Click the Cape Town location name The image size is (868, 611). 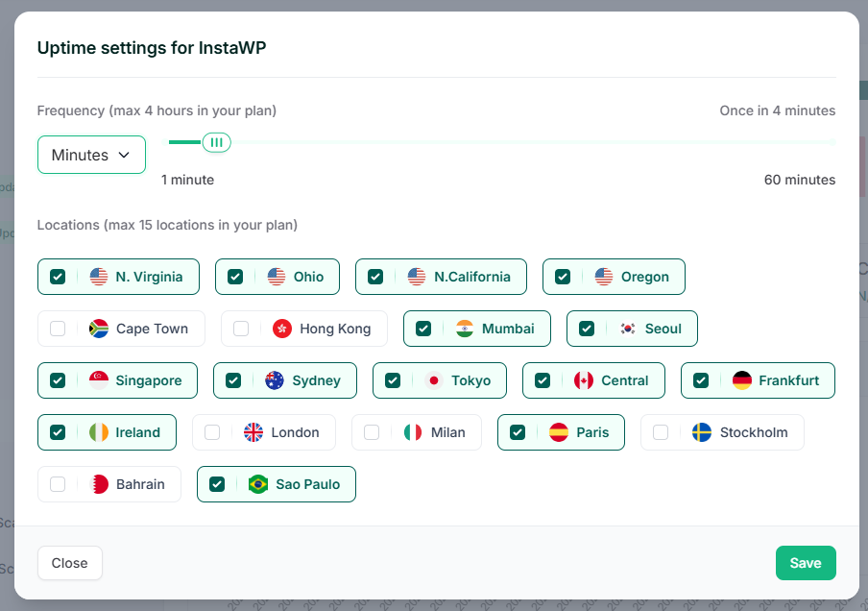[x=152, y=329]
